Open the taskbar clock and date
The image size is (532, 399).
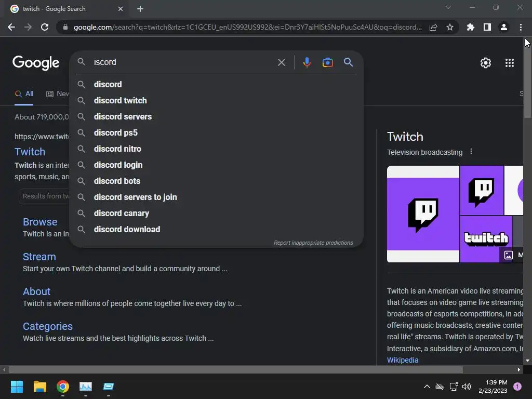click(493, 387)
